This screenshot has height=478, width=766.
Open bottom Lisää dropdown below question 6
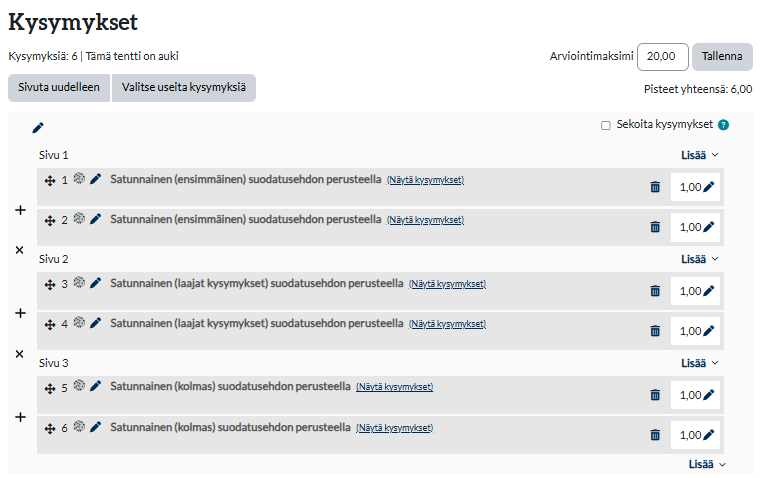point(707,464)
